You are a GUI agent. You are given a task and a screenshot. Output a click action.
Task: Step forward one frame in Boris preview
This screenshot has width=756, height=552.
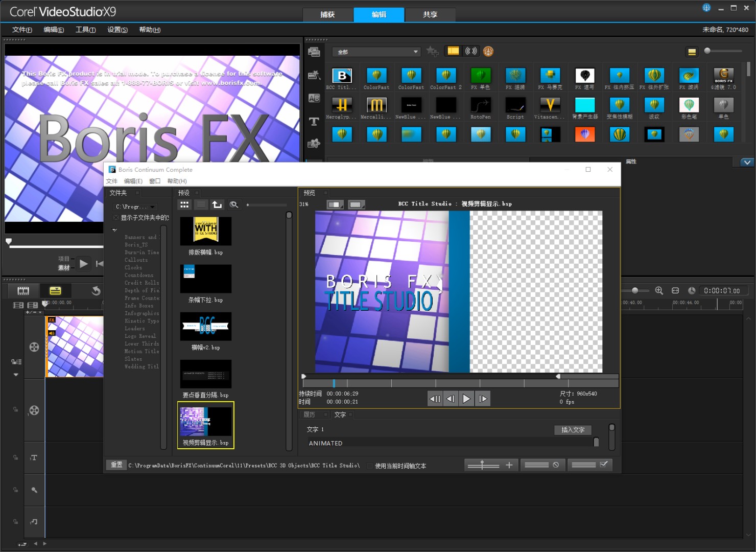point(483,399)
